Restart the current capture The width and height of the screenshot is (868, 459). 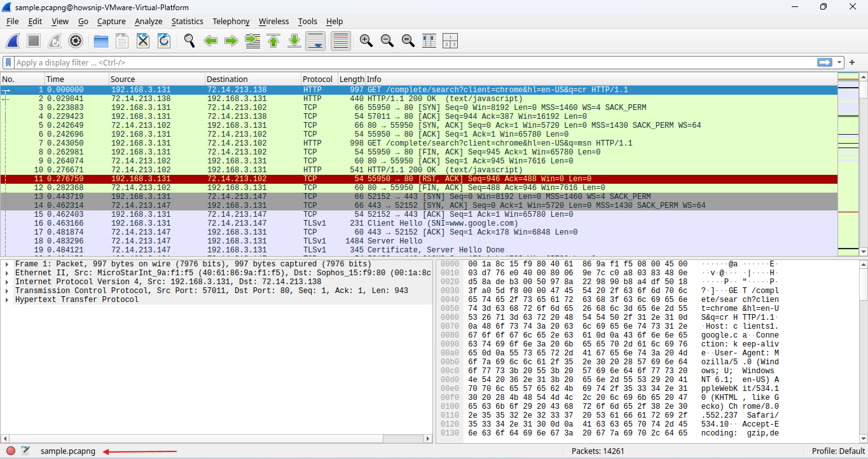pos(55,41)
